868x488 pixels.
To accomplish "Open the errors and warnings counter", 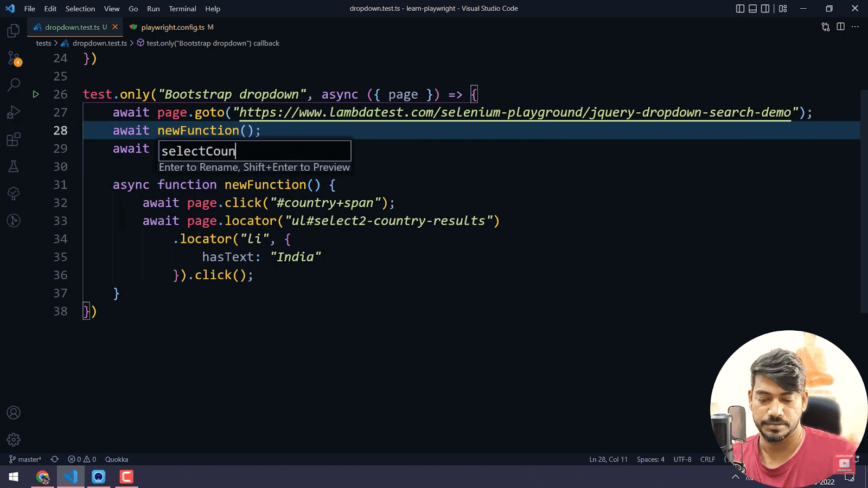I will [x=82, y=459].
